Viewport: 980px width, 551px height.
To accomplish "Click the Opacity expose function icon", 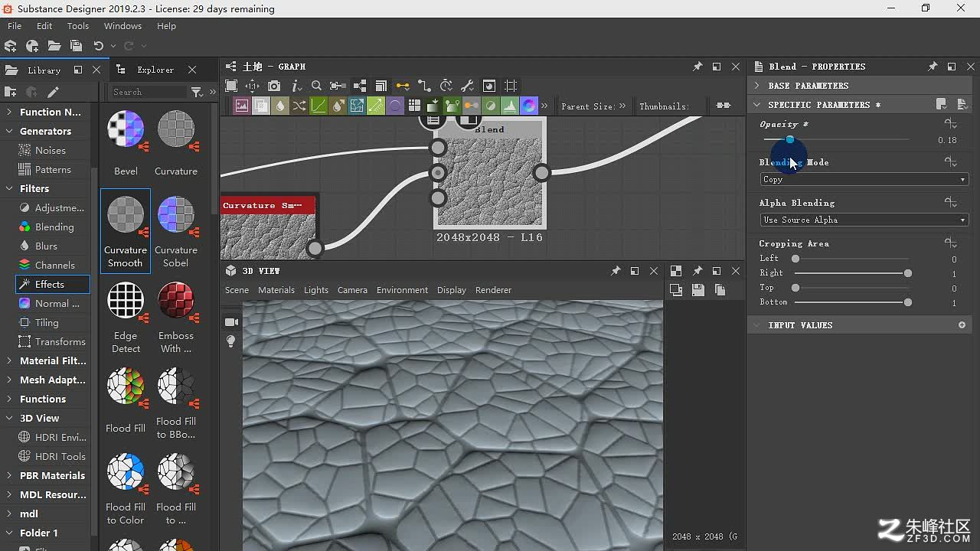I will [x=951, y=124].
